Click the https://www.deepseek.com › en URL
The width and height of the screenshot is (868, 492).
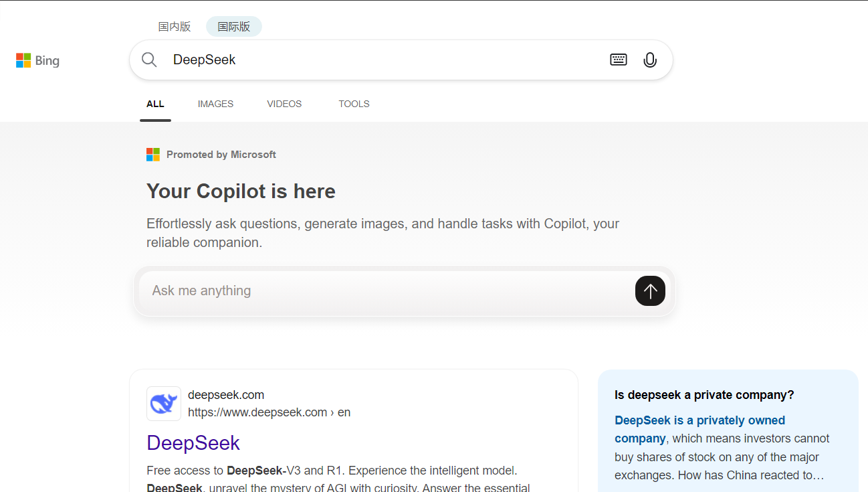pyautogui.click(x=269, y=412)
